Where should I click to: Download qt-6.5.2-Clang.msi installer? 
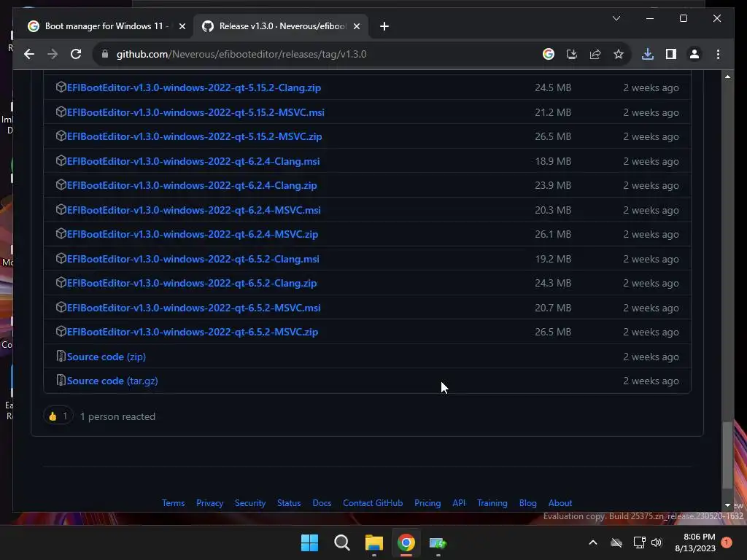(x=193, y=259)
